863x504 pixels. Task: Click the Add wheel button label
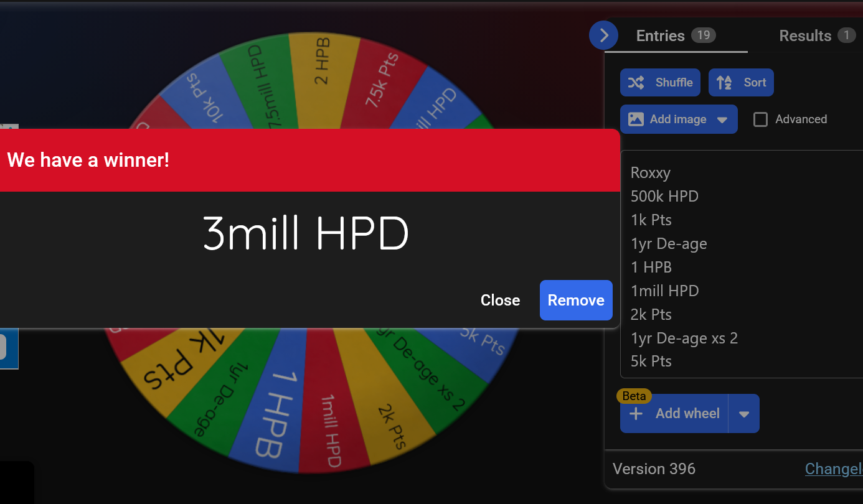[687, 413]
